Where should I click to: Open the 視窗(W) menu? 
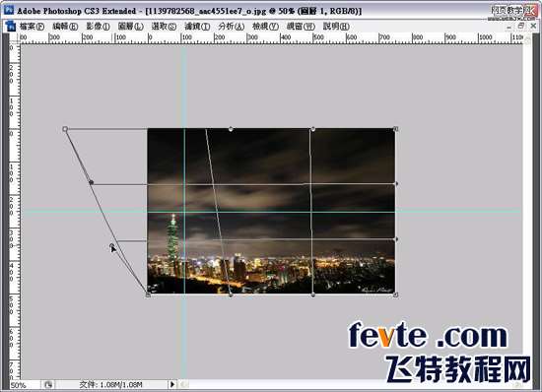tap(301, 27)
